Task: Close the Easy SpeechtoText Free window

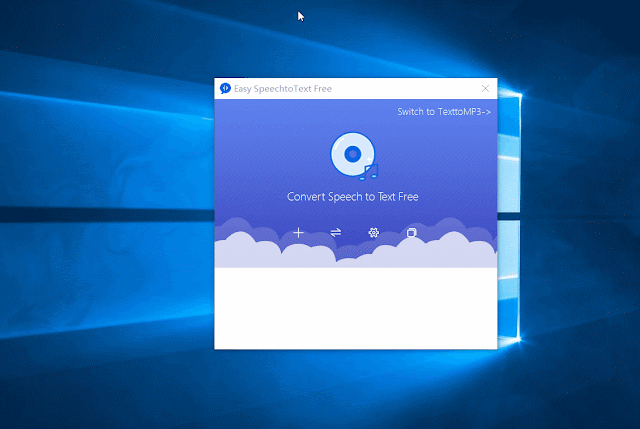Action: pyautogui.click(x=485, y=89)
